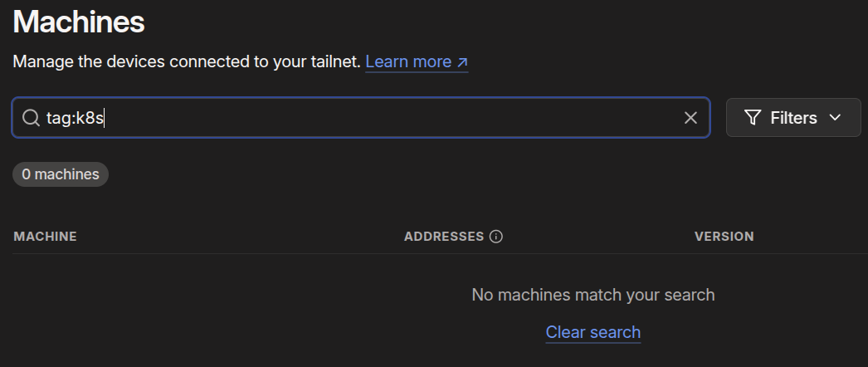Clear the search with the X icon
The height and width of the screenshot is (367, 868).
[x=690, y=118]
